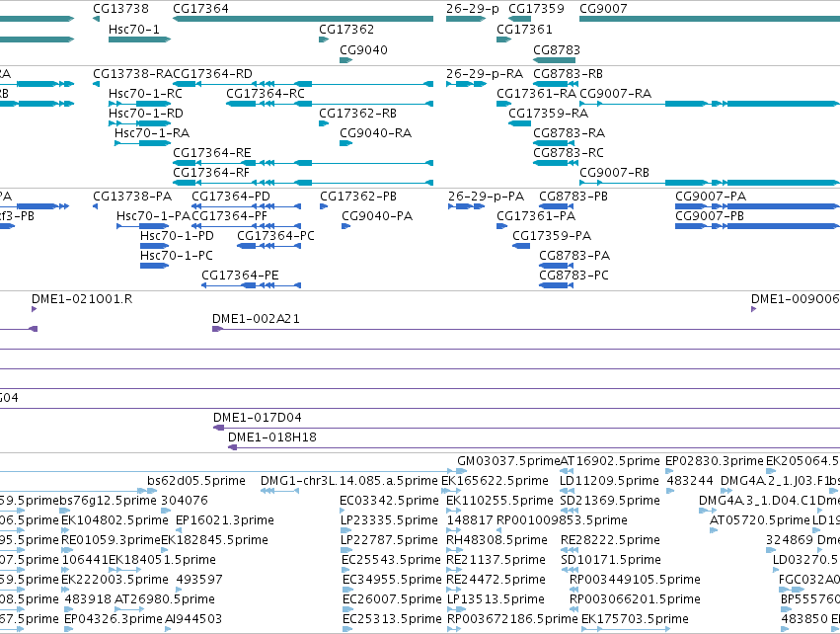Click the CG17361 gene label
Viewport: 840px width, 634px height.
pyautogui.click(x=524, y=29)
